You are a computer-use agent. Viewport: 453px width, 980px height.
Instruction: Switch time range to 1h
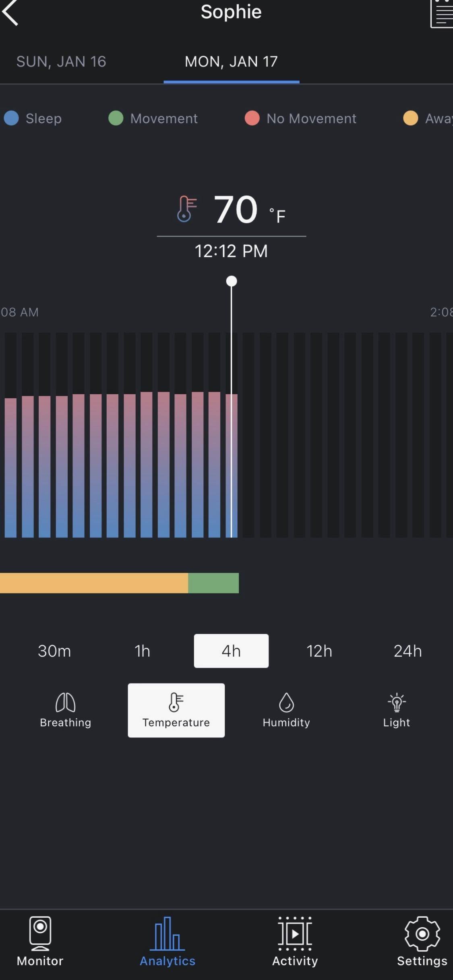tap(142, 651)
